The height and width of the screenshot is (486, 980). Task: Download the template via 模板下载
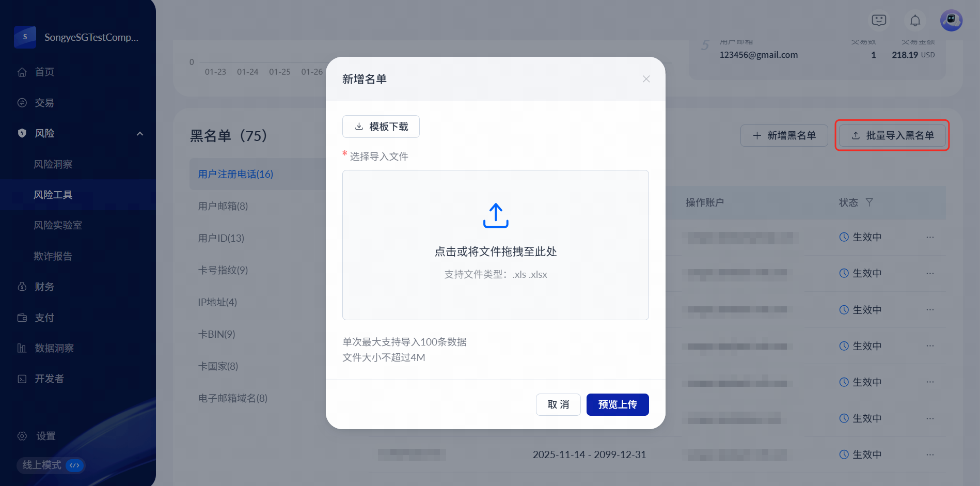381,127
